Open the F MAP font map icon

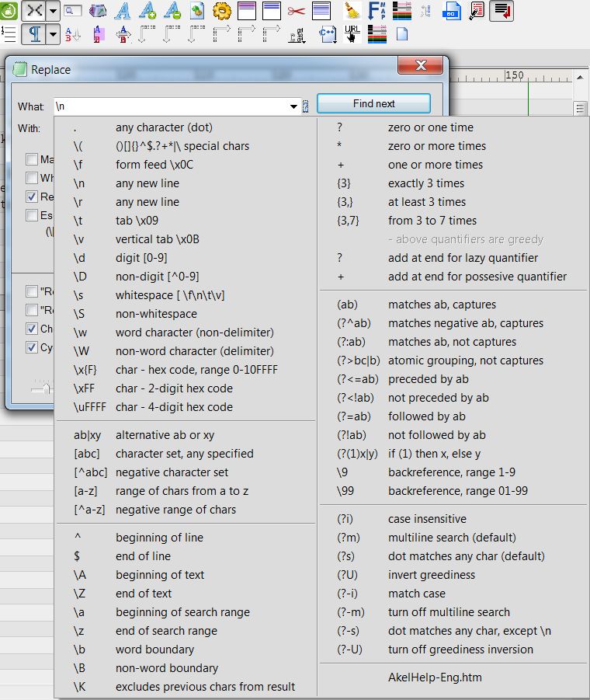tap(377, 11)
